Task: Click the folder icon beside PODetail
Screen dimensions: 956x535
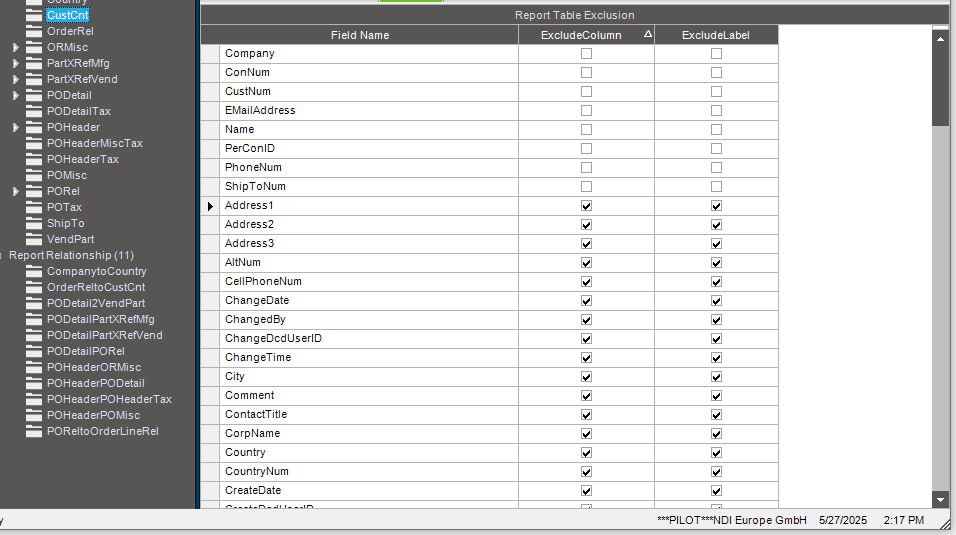Action: tap(34, 95)
